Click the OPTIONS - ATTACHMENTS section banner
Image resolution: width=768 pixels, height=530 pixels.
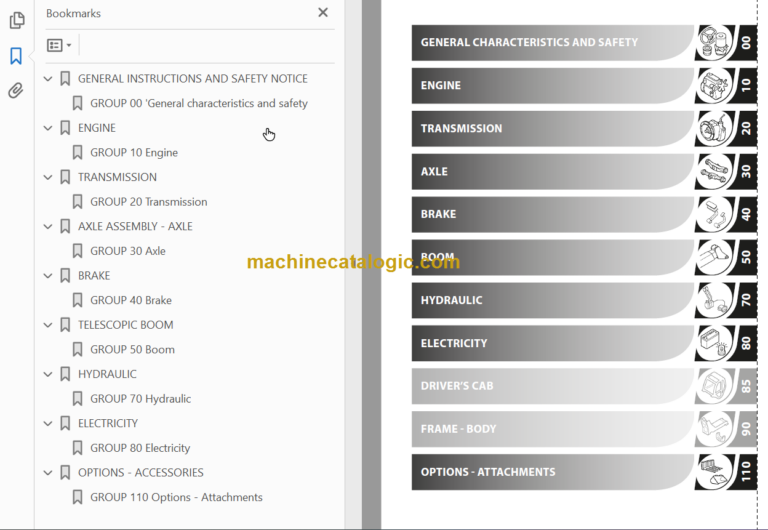(552, 472)
